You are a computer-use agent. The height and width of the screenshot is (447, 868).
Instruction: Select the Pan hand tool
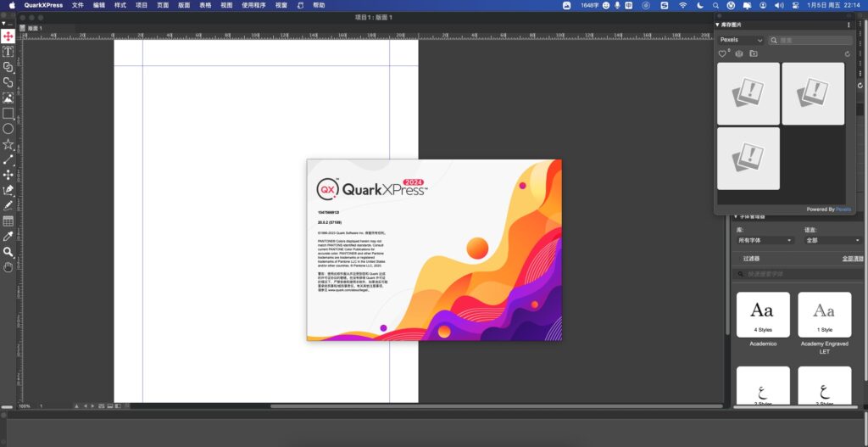tap(8, 267)
